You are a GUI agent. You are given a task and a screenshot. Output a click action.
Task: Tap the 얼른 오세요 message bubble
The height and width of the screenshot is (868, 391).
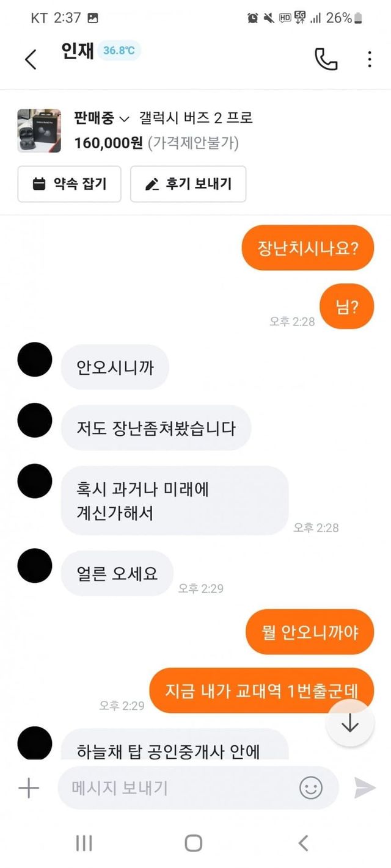point(117,574)
